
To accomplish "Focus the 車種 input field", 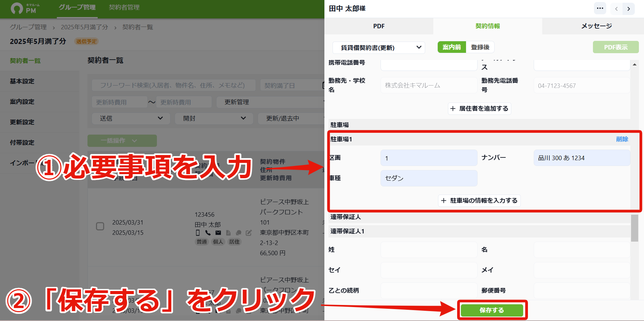I will (x=429, y=178).
